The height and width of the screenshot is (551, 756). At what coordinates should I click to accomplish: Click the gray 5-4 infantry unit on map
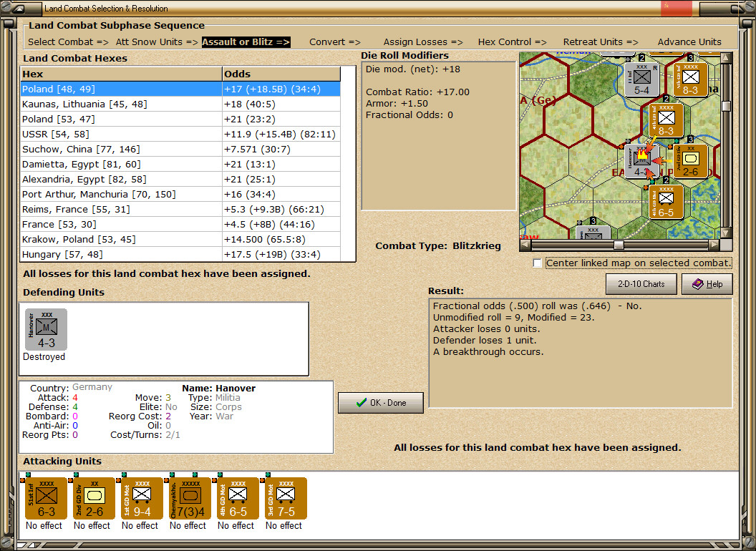(x=641, y=79)
